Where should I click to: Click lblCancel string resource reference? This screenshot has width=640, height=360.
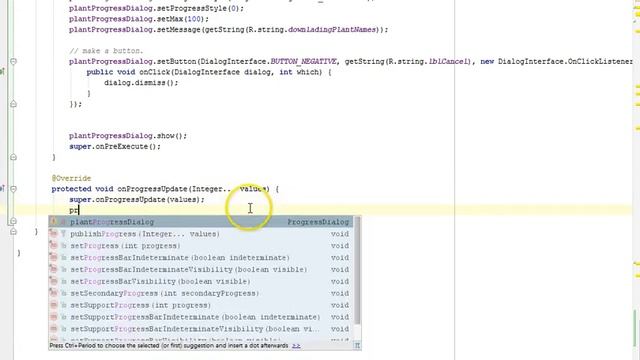pyautogui.click(x=448, y=62)
